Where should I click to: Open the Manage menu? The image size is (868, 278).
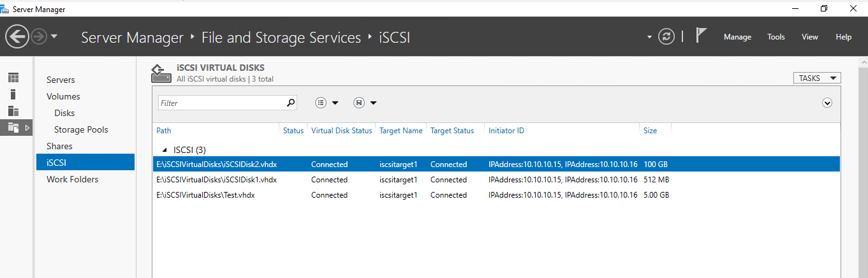737,37
